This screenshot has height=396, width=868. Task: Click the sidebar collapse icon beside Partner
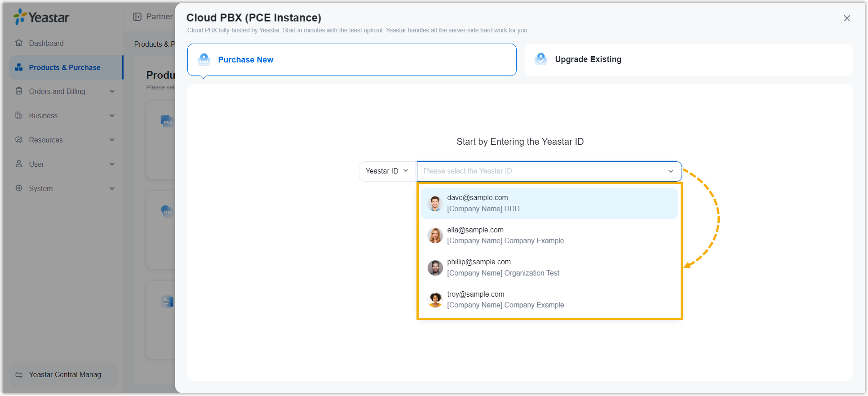137,17
